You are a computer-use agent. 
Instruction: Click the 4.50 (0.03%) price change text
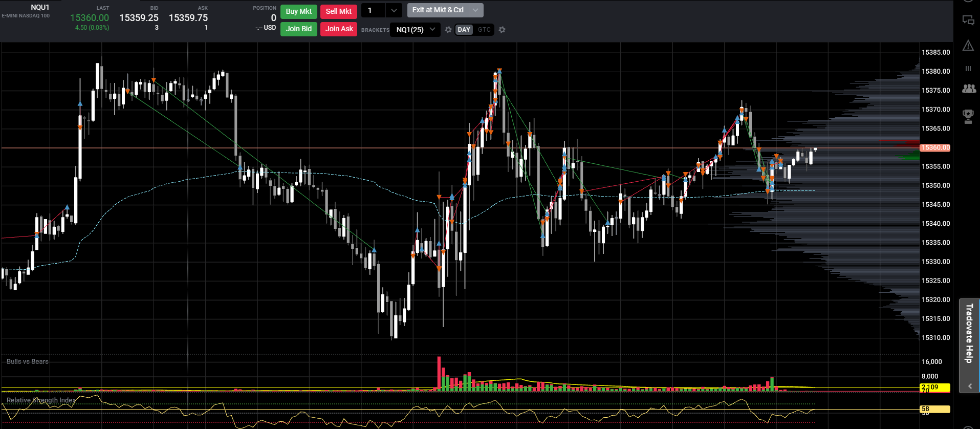(x=92, y=28)
